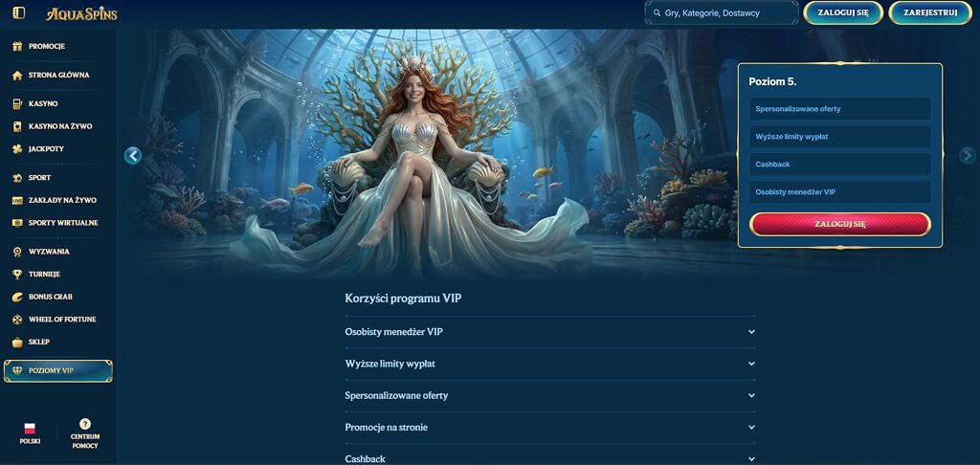The width and height of the screenshot is (980, 465).
Task: Click the Promocje na stronie accordion title
Action: (x=387, y=428)
